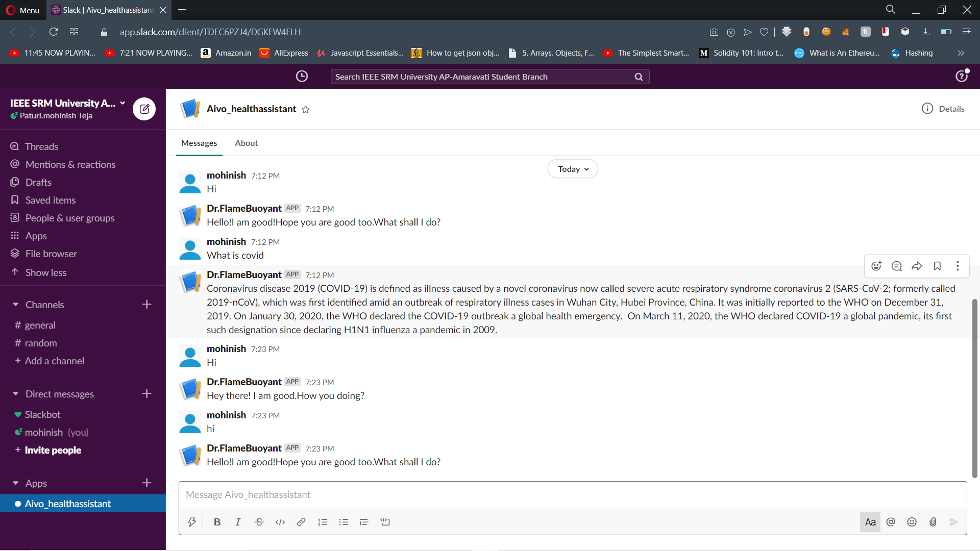This screenshot has height=551, width=980.
Task: Expand the IEEE SRM University workspace menu
Action: pos(67,103)
